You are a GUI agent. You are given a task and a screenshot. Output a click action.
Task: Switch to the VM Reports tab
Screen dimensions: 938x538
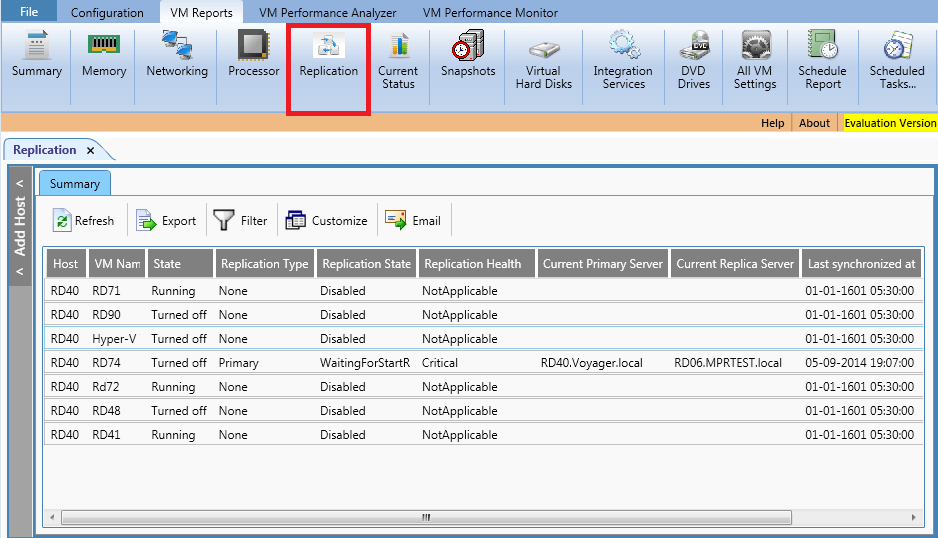[x=201, y=13]
